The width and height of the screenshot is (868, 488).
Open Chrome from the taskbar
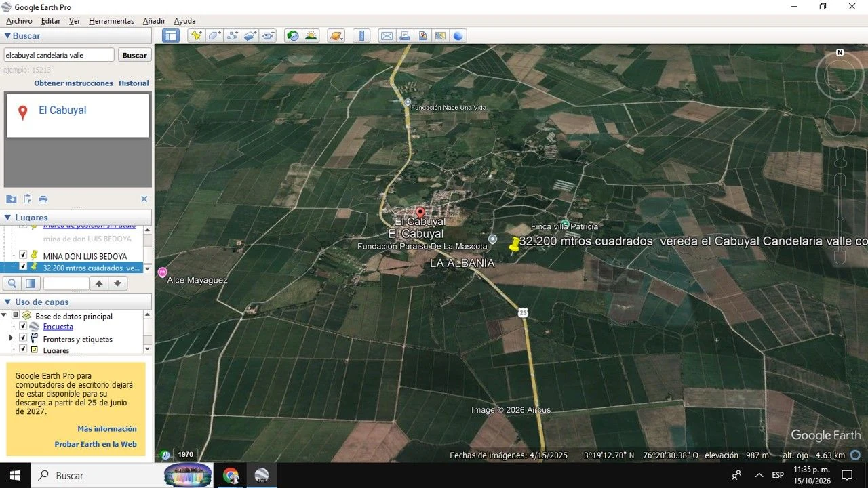[231, 475]
